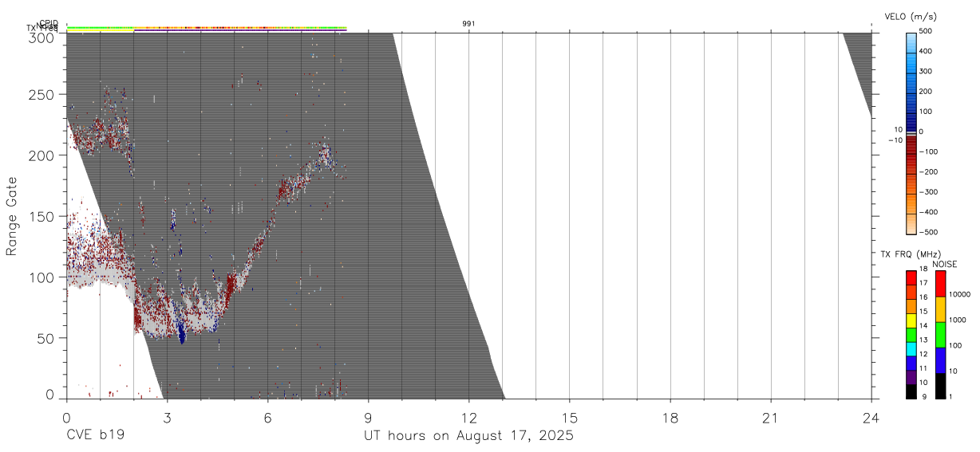Click the 21 tick on UT hours axis
Screen dimensions: 980x452
(x=771, y=418)
